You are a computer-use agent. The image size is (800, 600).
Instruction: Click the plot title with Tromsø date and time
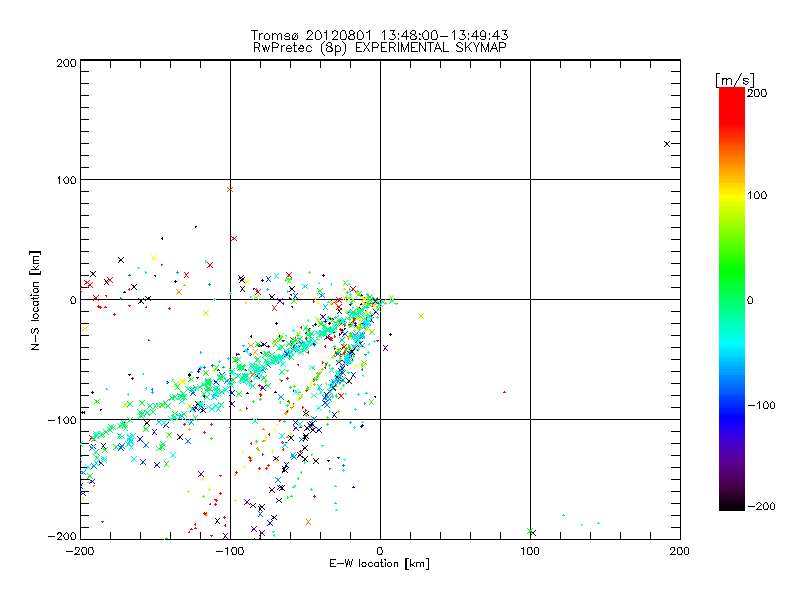tap(380, 35)
